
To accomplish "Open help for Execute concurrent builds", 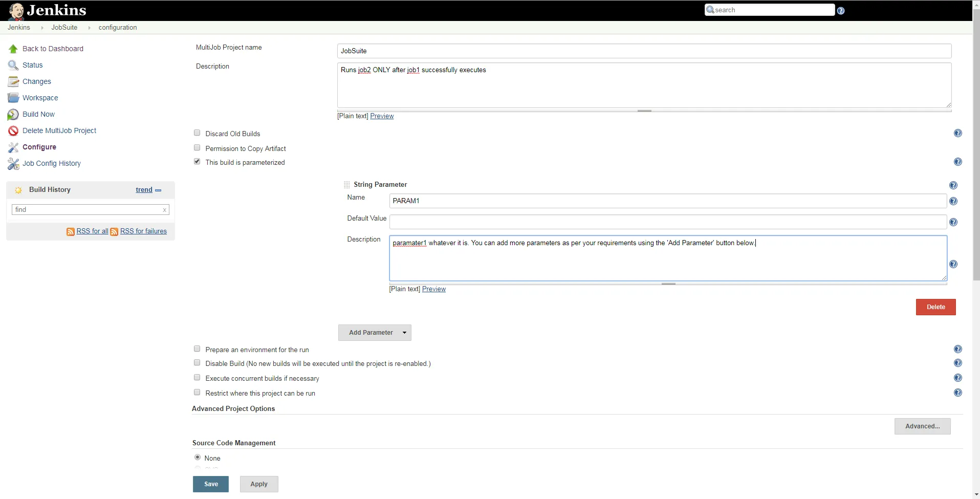I will pos(958,378).
